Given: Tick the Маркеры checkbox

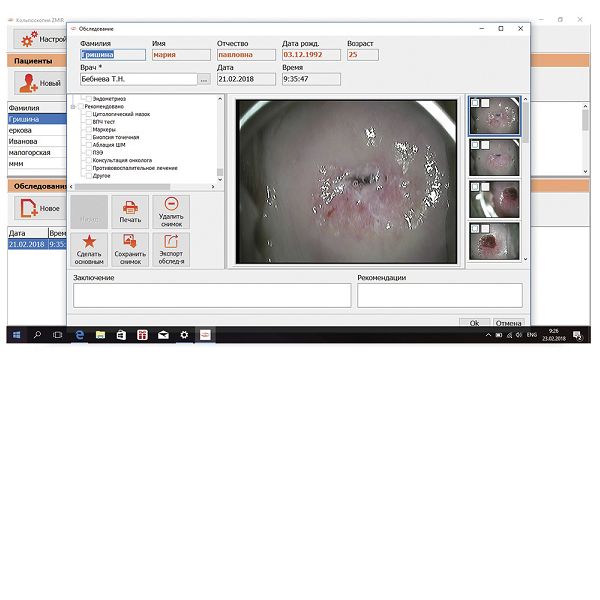Looking at the screenshot, I should coord(89,129).
